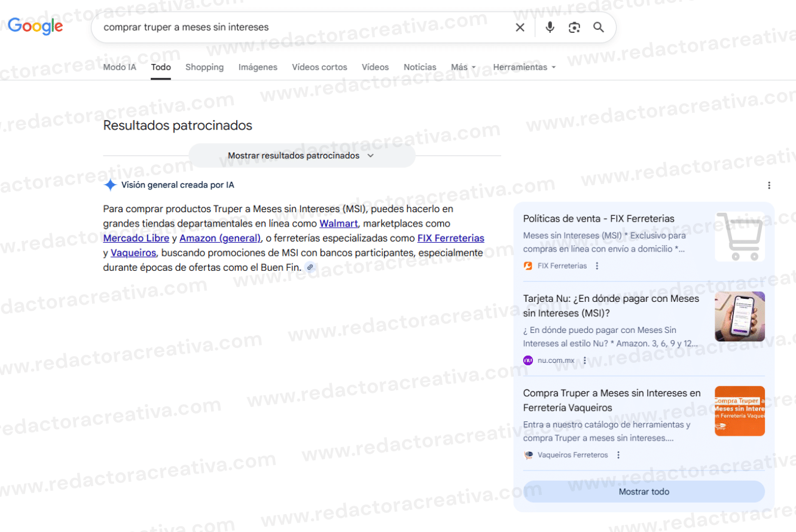Click the Resultados patrocinados heading
This screenshot has width=796, height=532.
[178, 126]
